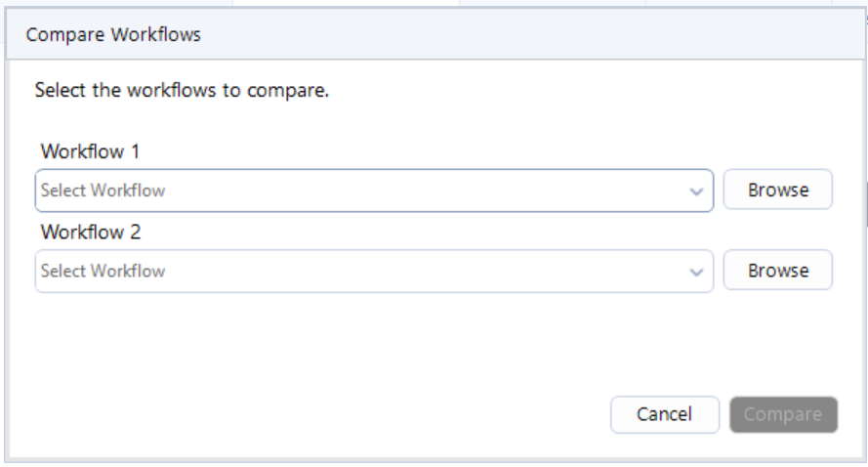This screenshot has height=467, width=868.
Task: Click inside the Workflow 2 combo box field
Action: click(x=391, y=272)
